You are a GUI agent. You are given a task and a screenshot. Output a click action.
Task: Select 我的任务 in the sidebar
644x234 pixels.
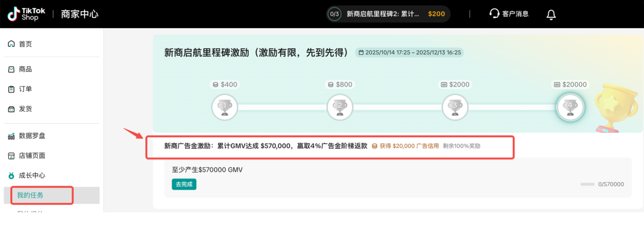pyautogui.click(x=30, y=195)
